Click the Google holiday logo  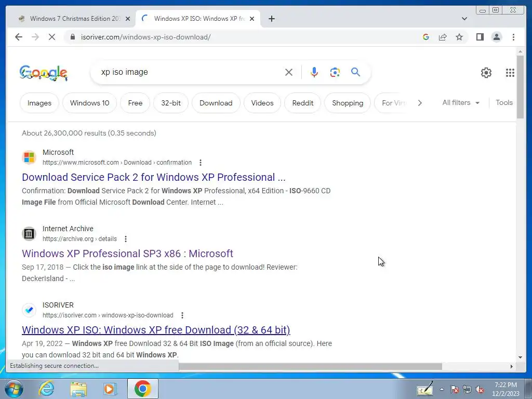tap(44, 73)
